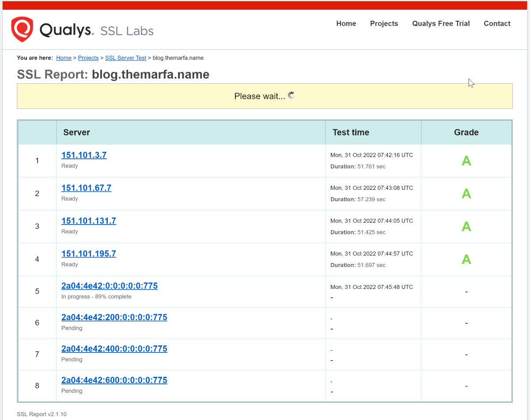Click the Duration 51.697 sec text
Screen dimensions: 530x420
click(x=358, y=265)
